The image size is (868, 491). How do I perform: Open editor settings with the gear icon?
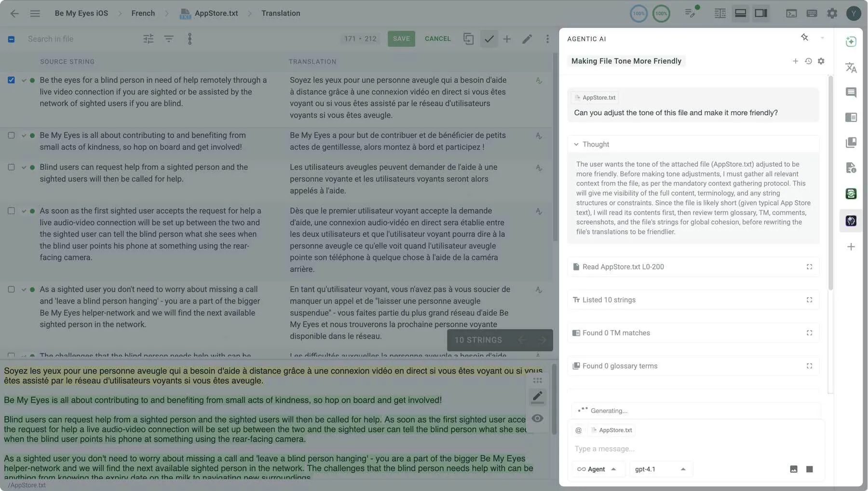tap(832, 13)
